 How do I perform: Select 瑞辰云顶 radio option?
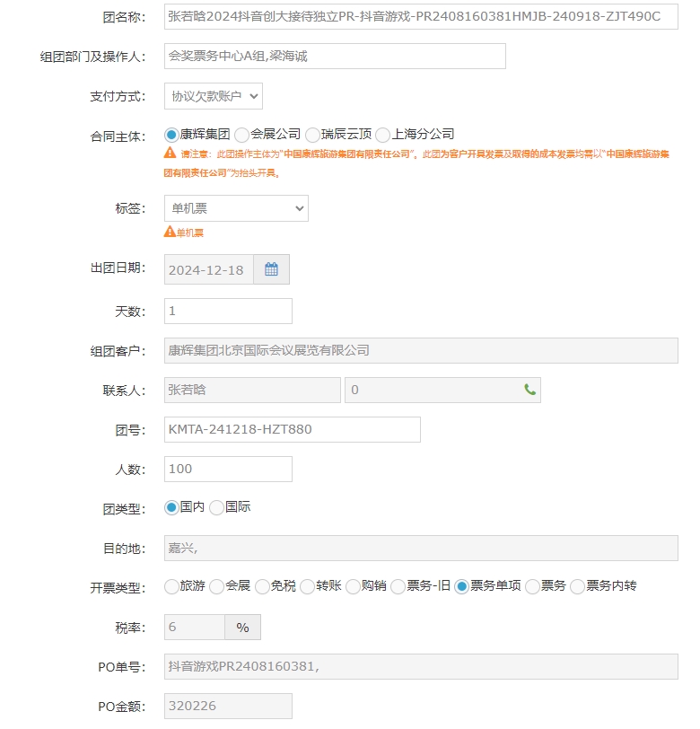pyautogui.click(x=312, y=135)
